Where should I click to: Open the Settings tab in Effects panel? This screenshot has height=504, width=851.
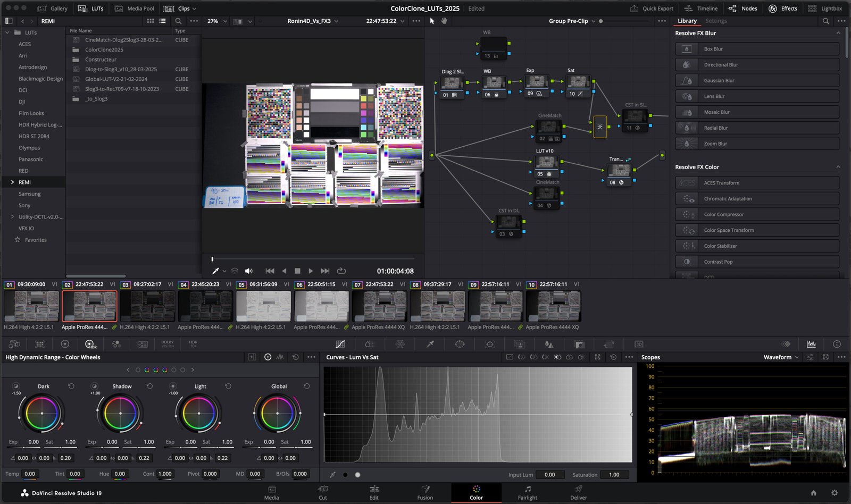coord(716,21)
